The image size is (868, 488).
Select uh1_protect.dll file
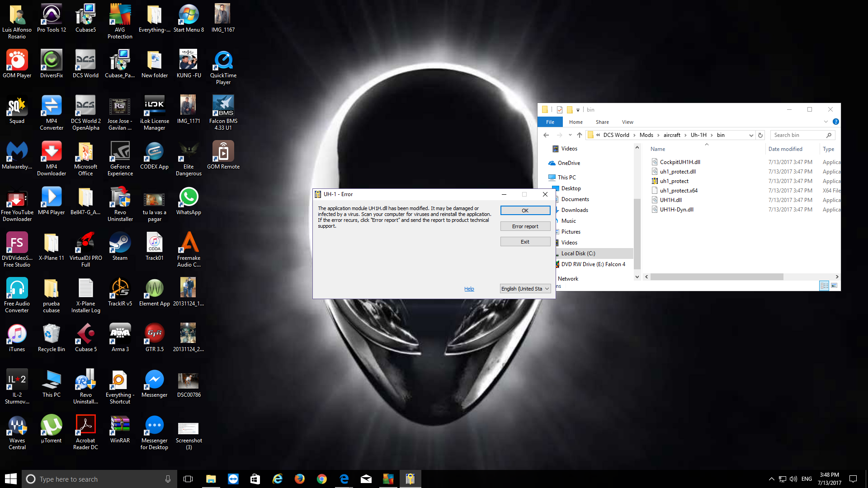coord(677,172)
